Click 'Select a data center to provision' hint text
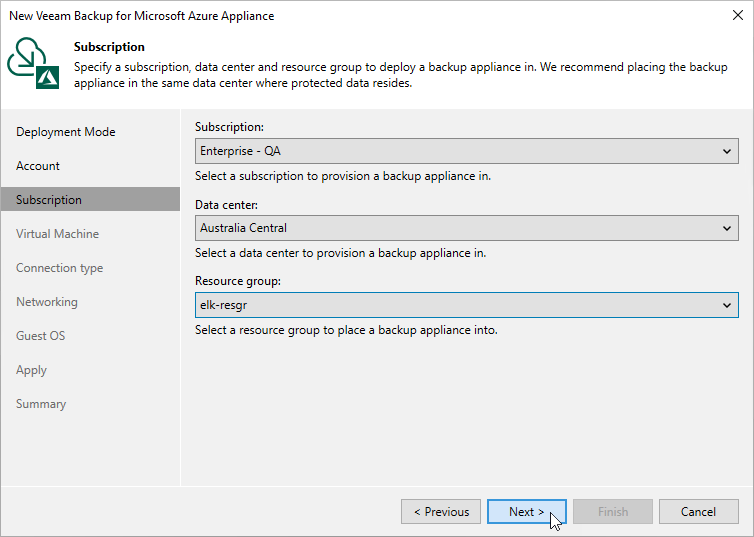This screenshot has width=754, height=537. 340,253
